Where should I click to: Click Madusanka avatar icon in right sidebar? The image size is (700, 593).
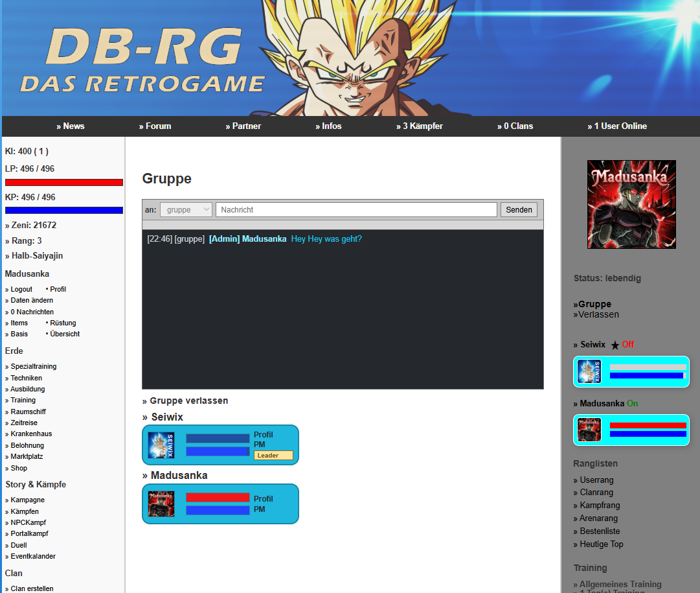589,430
